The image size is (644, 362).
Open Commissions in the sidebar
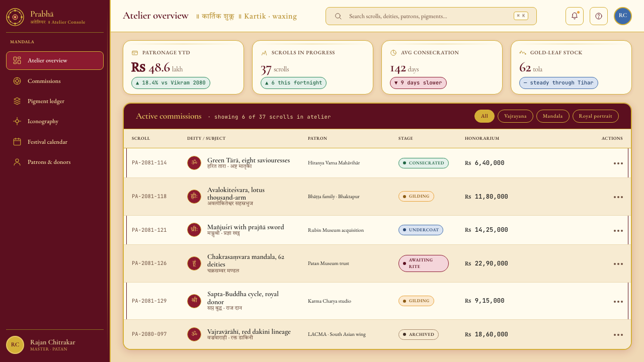point(55,81)
